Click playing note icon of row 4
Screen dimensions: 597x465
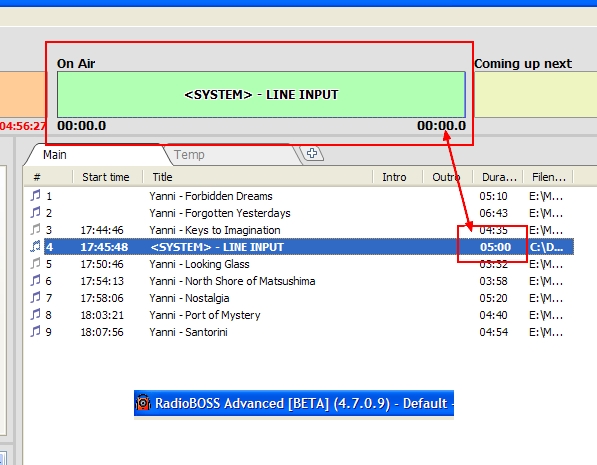pyautogui.click(x=35, y=247)
